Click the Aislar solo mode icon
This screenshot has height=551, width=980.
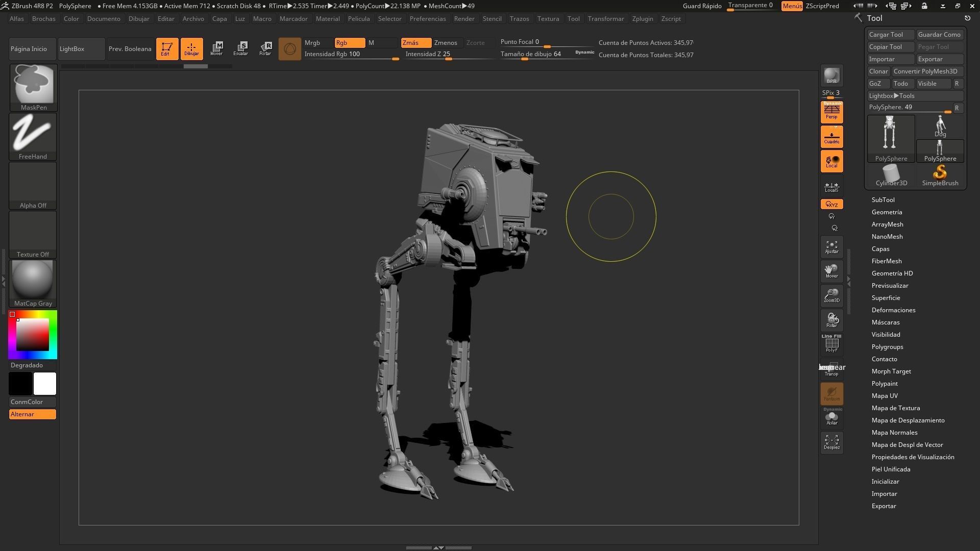[x=831, y=417]
